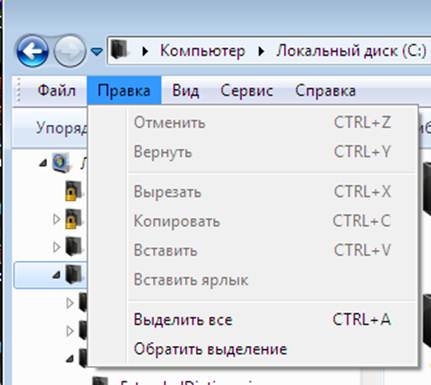Click the Компьютер breadcrumb
Screen dimensions: 431x385
[x=203, y=51]
